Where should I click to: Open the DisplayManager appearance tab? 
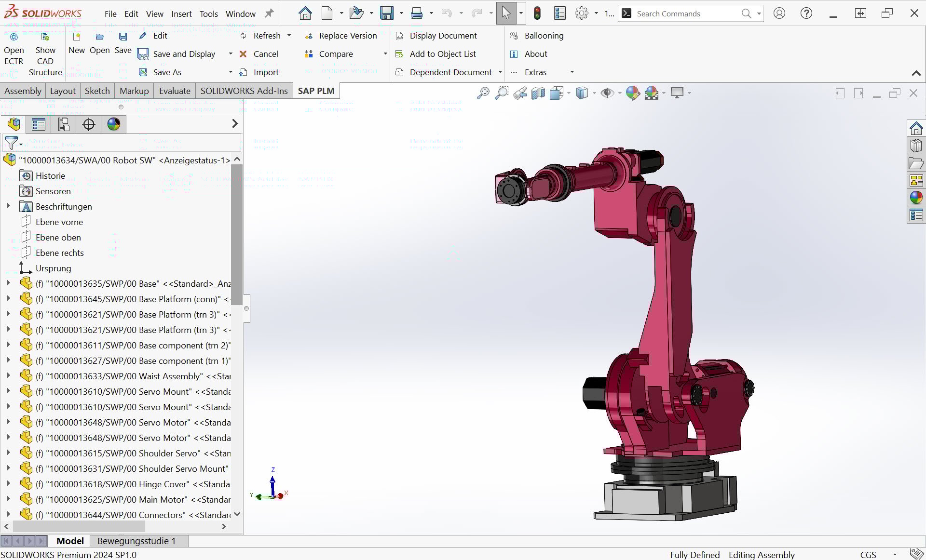tap(114, 124)
